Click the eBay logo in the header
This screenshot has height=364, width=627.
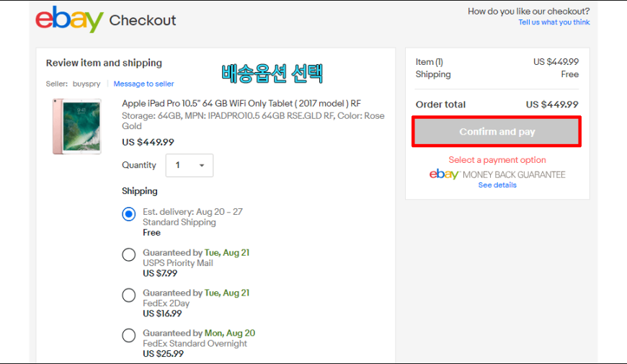click(69, 19)
